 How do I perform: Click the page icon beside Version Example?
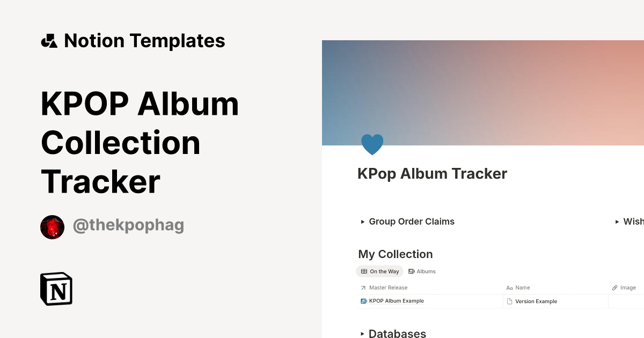[510, 302]
